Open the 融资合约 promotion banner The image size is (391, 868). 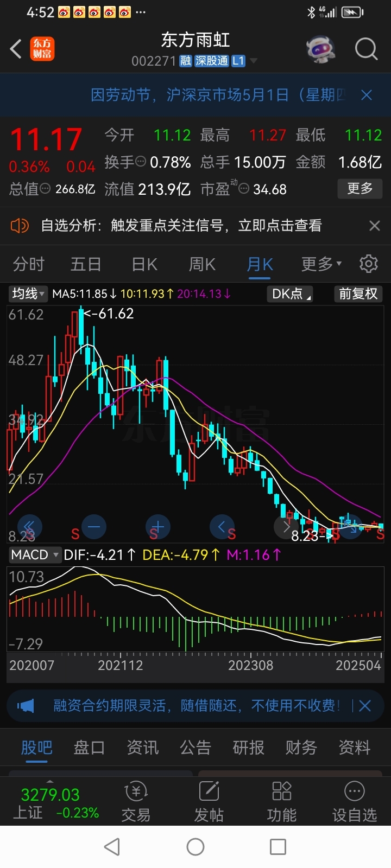click(x=197, y=706)
